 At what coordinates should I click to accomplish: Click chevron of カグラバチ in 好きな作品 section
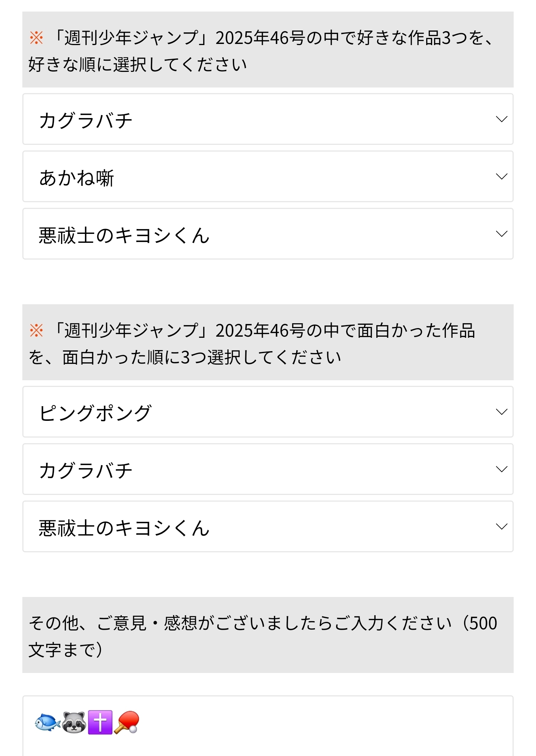point(501,119)
